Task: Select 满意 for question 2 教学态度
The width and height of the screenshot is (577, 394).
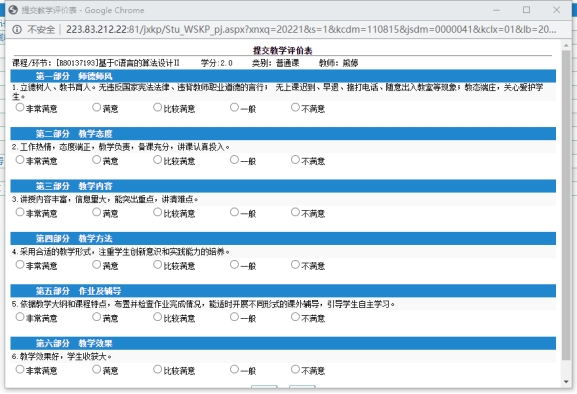Action: coord(96,160)
